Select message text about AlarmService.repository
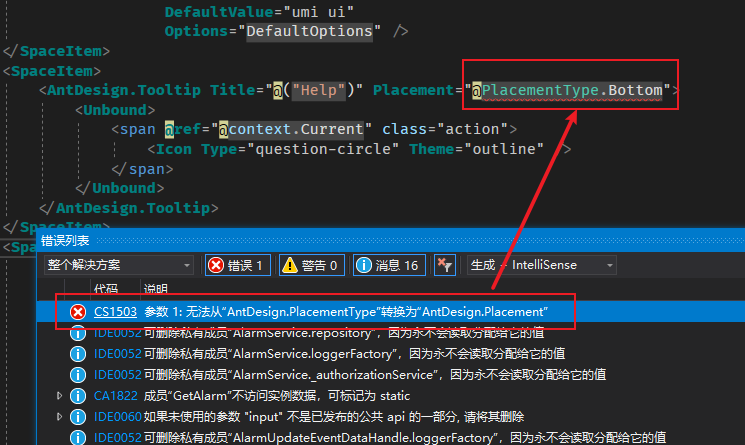This screenshot has width=745, height=445. pos(344,333)
